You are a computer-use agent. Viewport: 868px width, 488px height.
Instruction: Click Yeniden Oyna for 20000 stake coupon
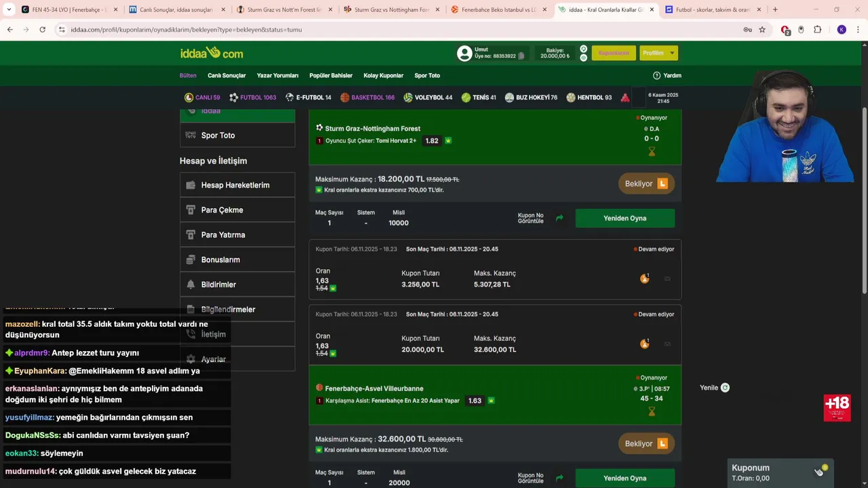pos(625,478)
